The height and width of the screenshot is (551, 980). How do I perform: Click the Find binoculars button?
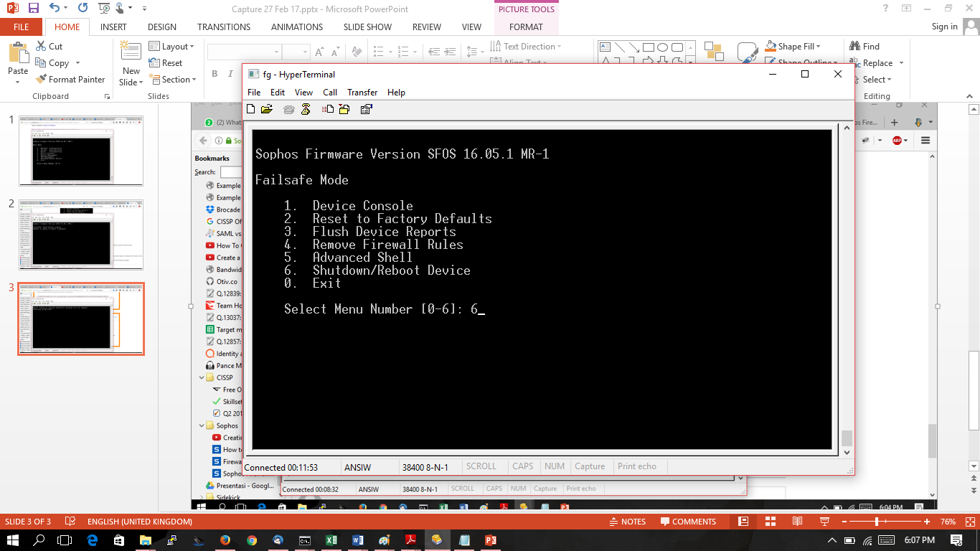click(x=864, y=47)
